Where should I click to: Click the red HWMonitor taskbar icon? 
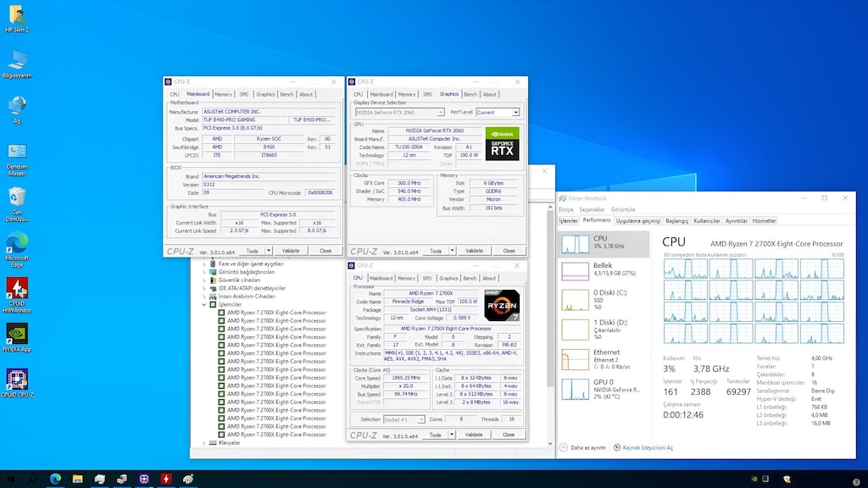(x=166, y=480)
